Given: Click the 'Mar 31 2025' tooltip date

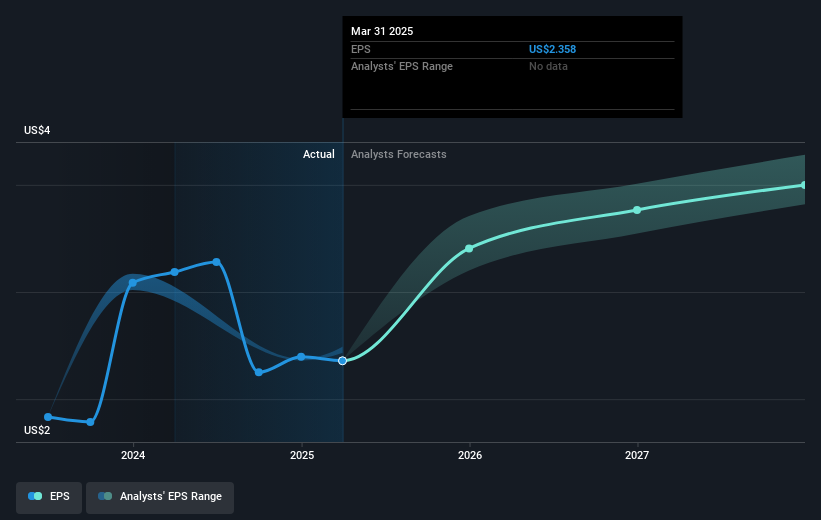Looking at the screenshot, I should [x=382, y=31].
